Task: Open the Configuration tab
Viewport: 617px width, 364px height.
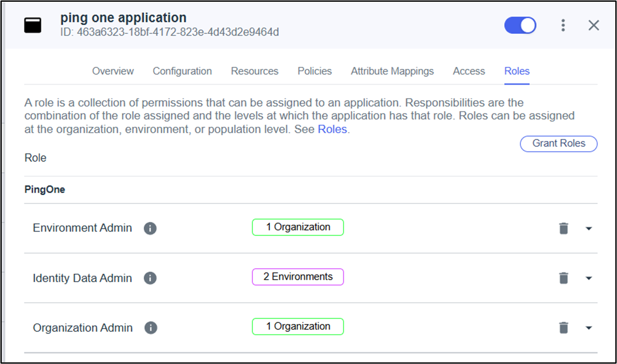Action: (182, 71)
